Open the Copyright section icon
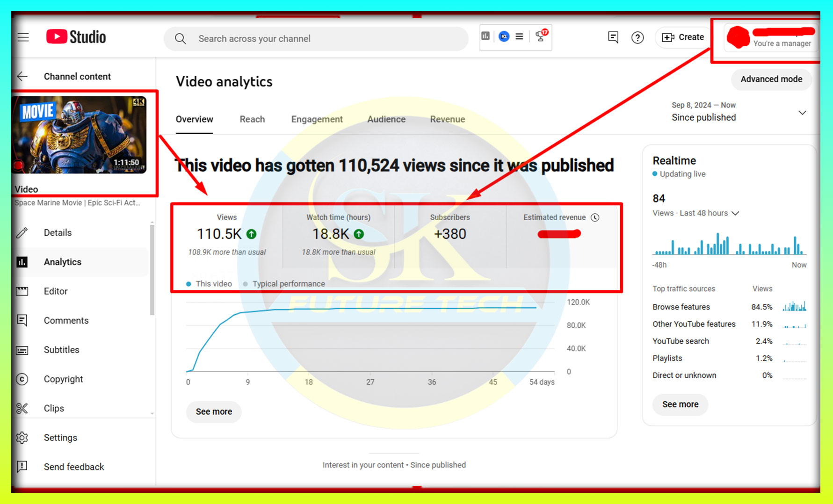This screenshot has width=833, height=504. [22, 379]
